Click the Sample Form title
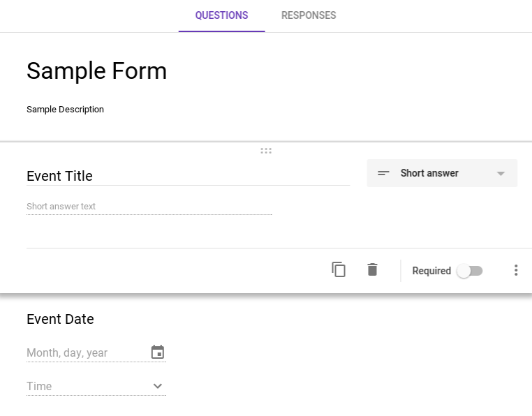Viewport: 532px width, 416px height. 97,71
